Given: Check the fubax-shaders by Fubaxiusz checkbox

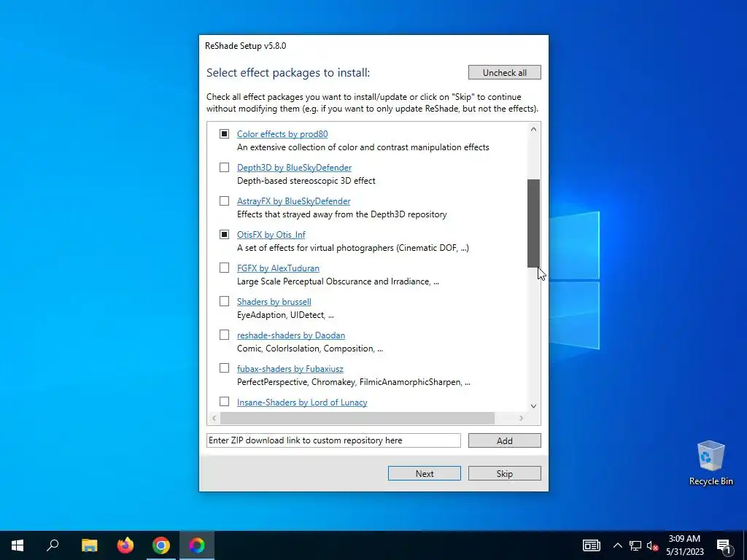Looking at the screenshot, I should coord(224,368).
